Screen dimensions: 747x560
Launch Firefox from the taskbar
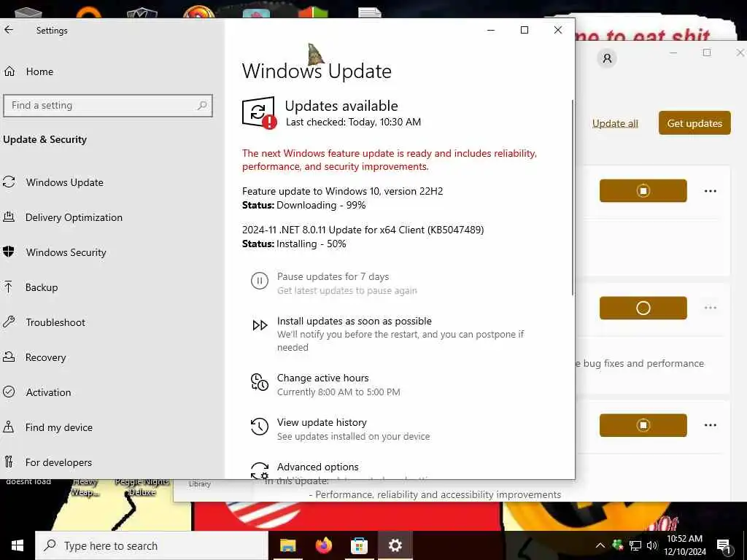click(324, 545)
